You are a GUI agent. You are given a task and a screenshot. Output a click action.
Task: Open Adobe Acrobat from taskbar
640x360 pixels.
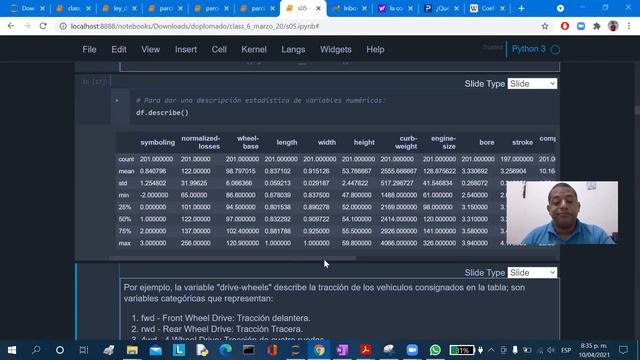click(365, 350)
